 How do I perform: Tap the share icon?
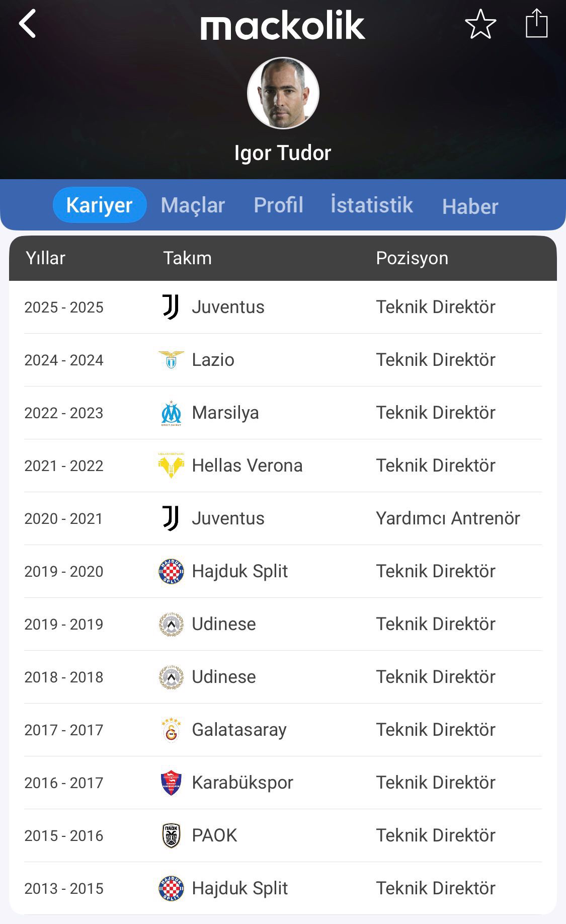click(x=536, y=24)
